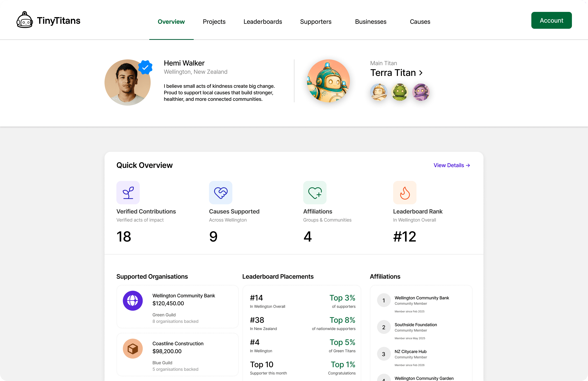
Task: Click the #38 In New Zealand placement
Action: [x=263, y=323]
